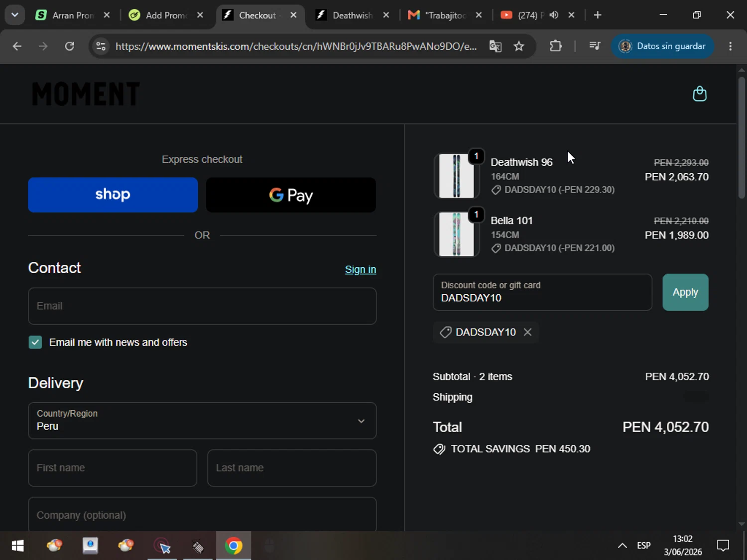This screenshot has height=560, width=747.
Task: Uncheck Email me with news and offers
Action: pos(35,342)
